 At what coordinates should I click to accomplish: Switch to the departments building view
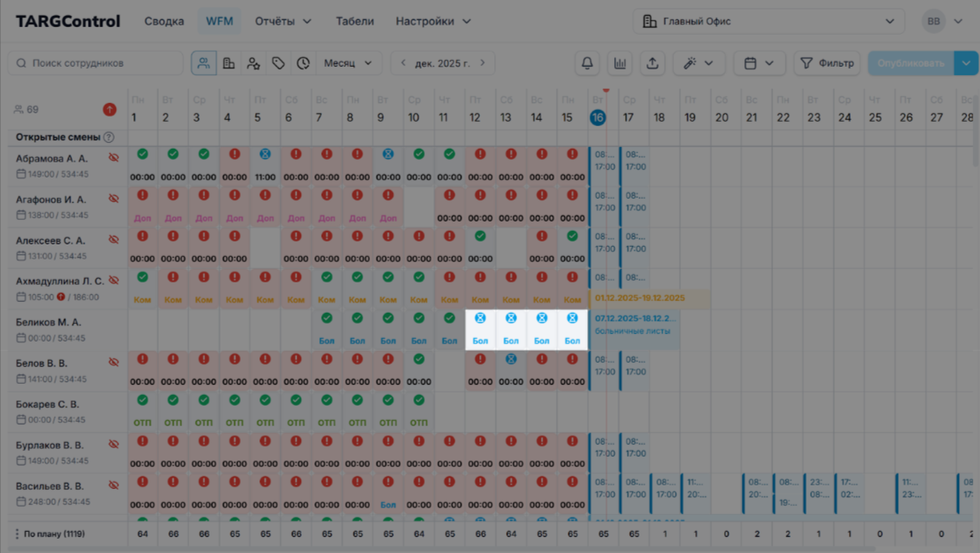[x=229, y=63]
